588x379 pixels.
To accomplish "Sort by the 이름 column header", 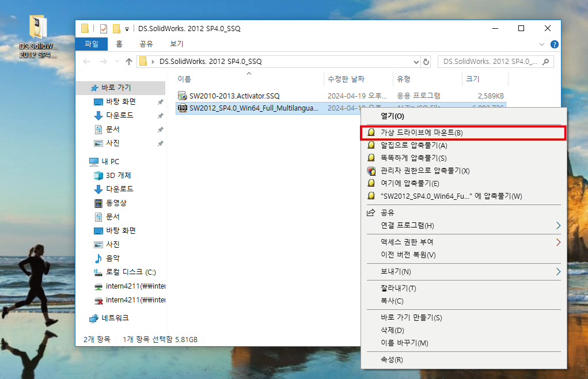I will click(184, 79).
